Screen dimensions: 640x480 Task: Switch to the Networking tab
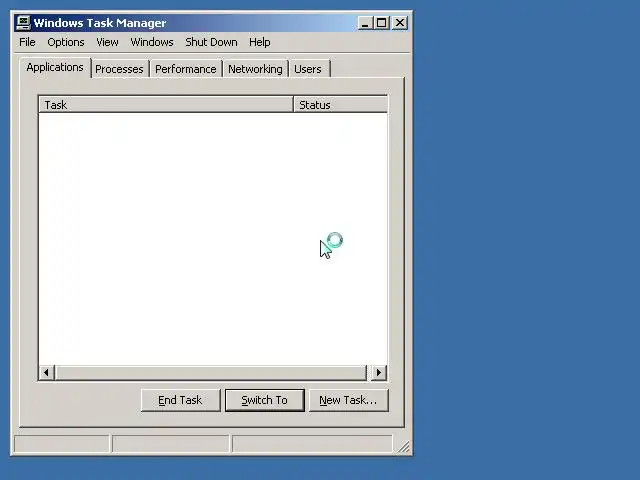tap(256, 69)
